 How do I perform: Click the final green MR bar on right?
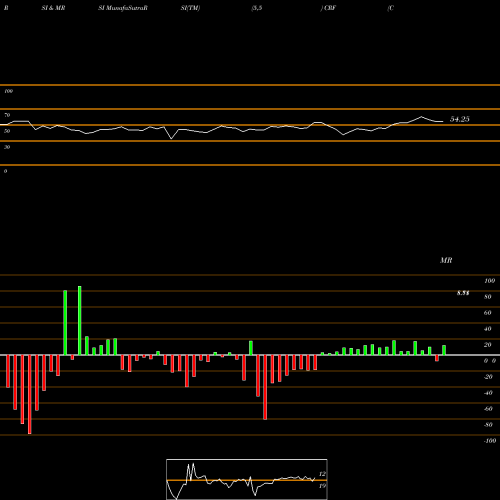click(444, 350)
